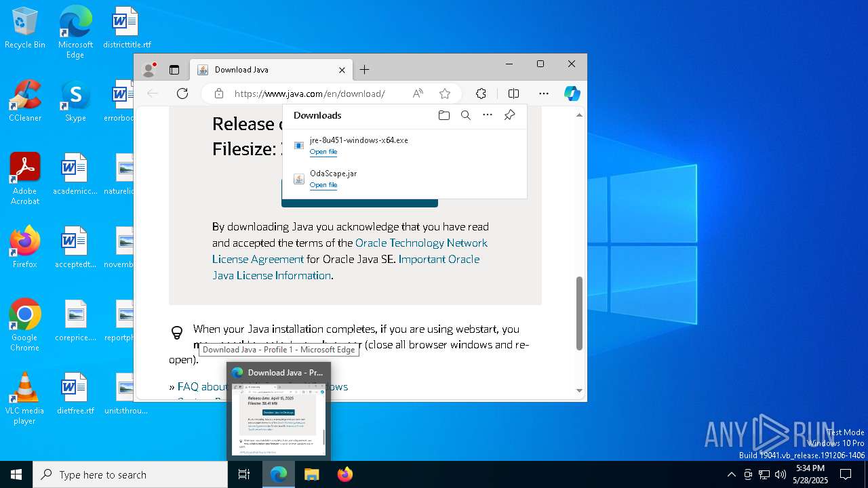Click Microsoft Edge taskbar icon
Screen dimensions: 868x488
point(279,474)
